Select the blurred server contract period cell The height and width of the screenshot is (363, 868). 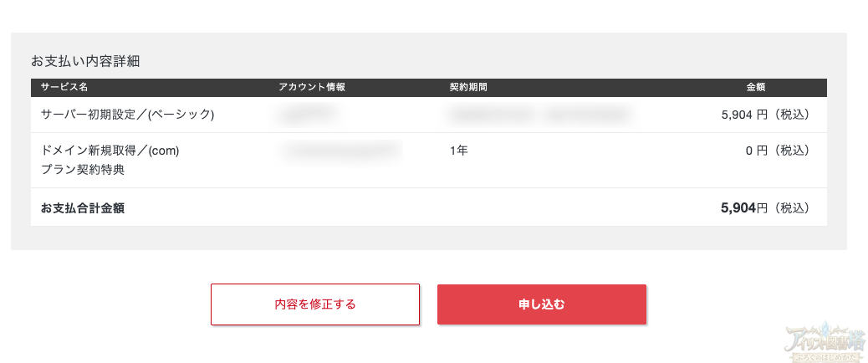coord(540,114)
